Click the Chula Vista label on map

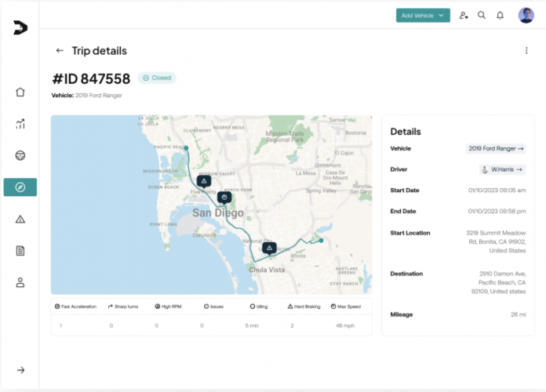tap(267, 270)
